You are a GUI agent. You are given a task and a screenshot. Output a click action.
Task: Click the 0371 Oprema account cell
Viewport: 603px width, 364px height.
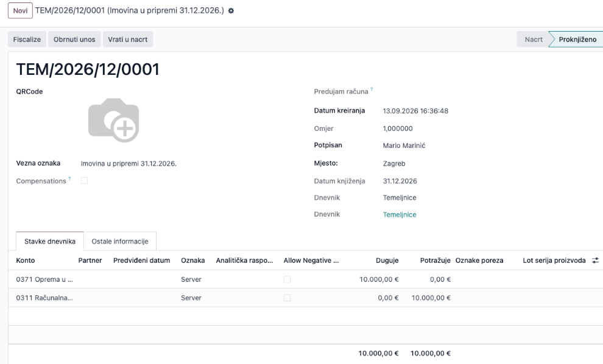tap(44, 279)
